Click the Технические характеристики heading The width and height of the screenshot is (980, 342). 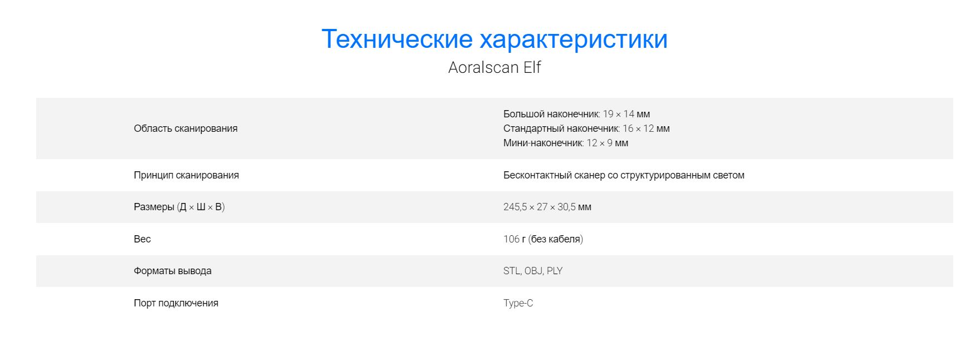click(494, 39)
